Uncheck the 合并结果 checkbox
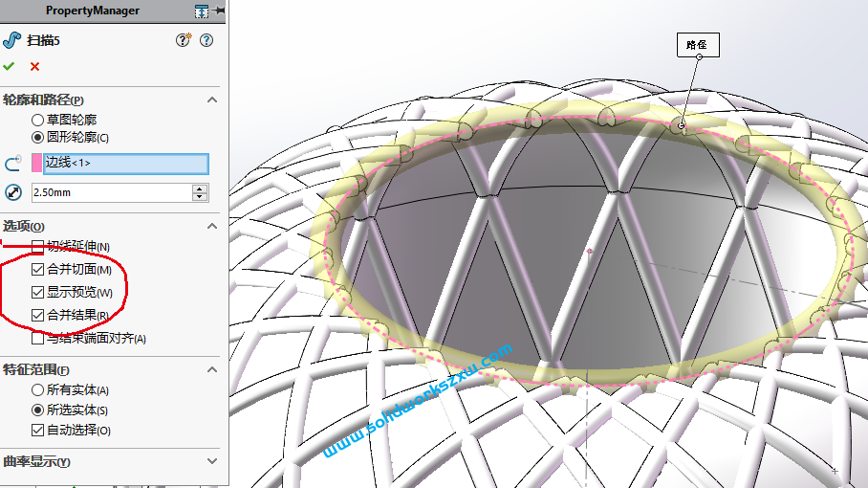Screen dimensions: 868x488 pyautogui.click(x=37, y=315)
